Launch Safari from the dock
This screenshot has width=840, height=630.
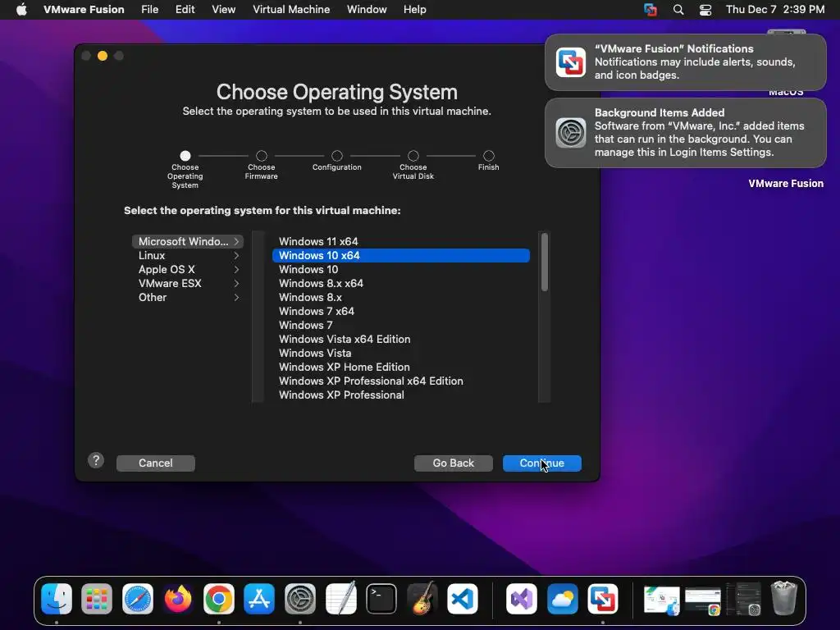coord(138,598)
